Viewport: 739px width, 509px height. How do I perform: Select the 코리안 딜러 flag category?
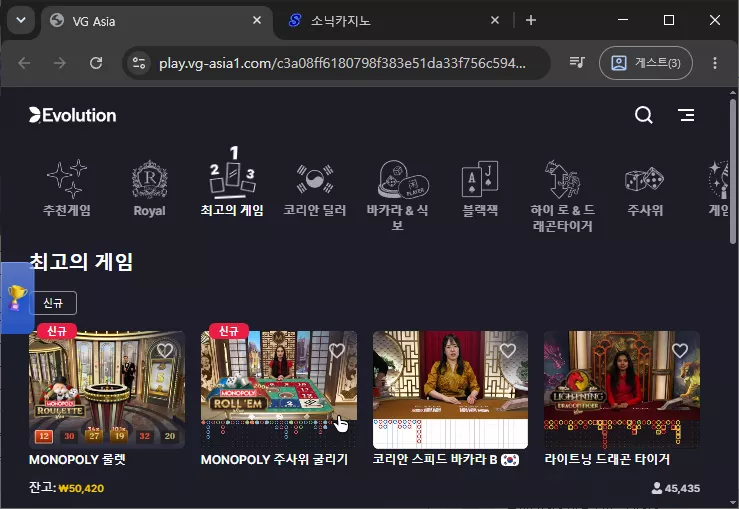tap(314, 189)
